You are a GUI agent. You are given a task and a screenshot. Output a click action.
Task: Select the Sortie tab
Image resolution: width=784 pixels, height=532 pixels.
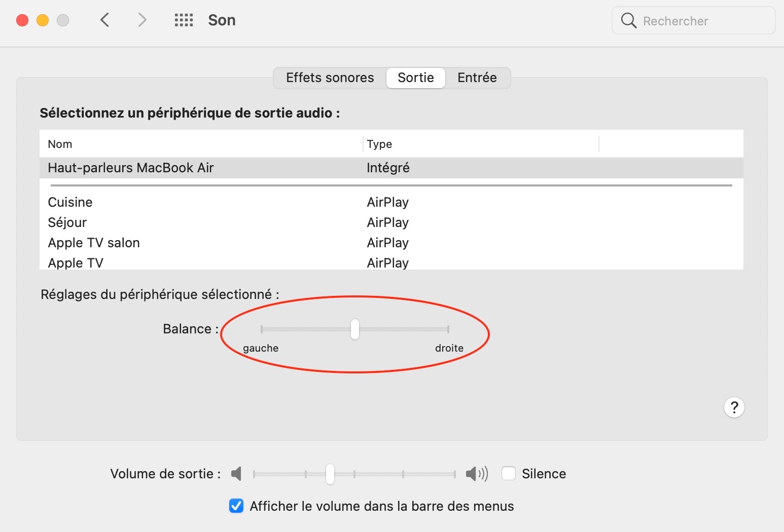click(x=415, y=78)
